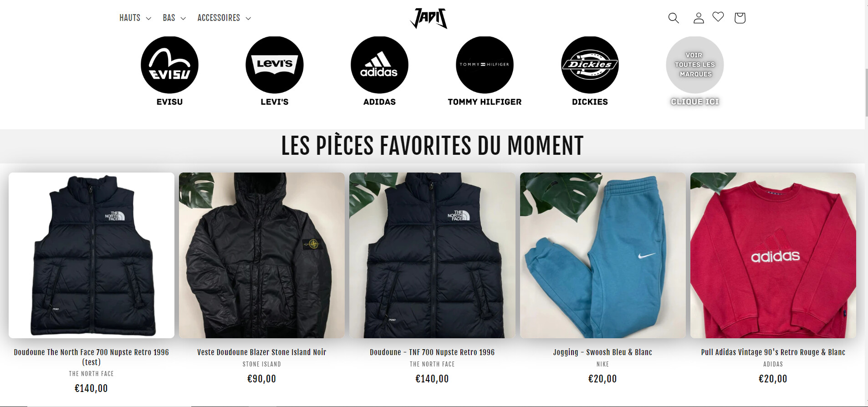
Task: Expand the ACCESSOIRES dropdown menu
Action: (x=224, y=18)
